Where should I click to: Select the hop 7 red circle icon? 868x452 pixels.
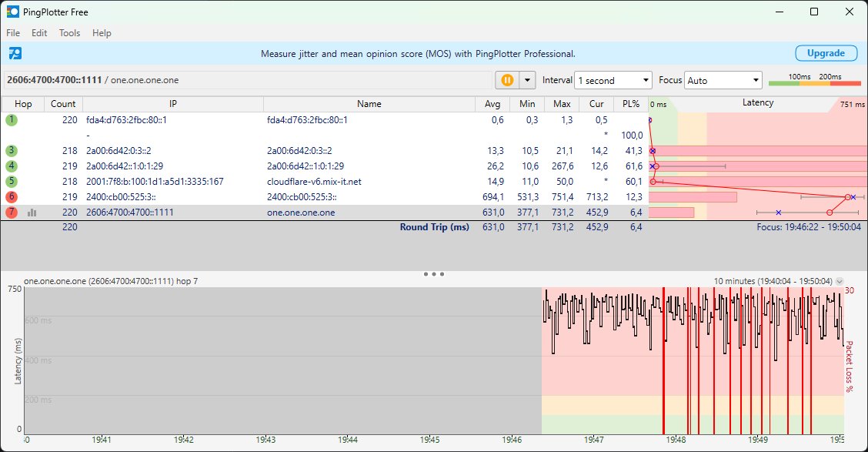coord(12,213)
